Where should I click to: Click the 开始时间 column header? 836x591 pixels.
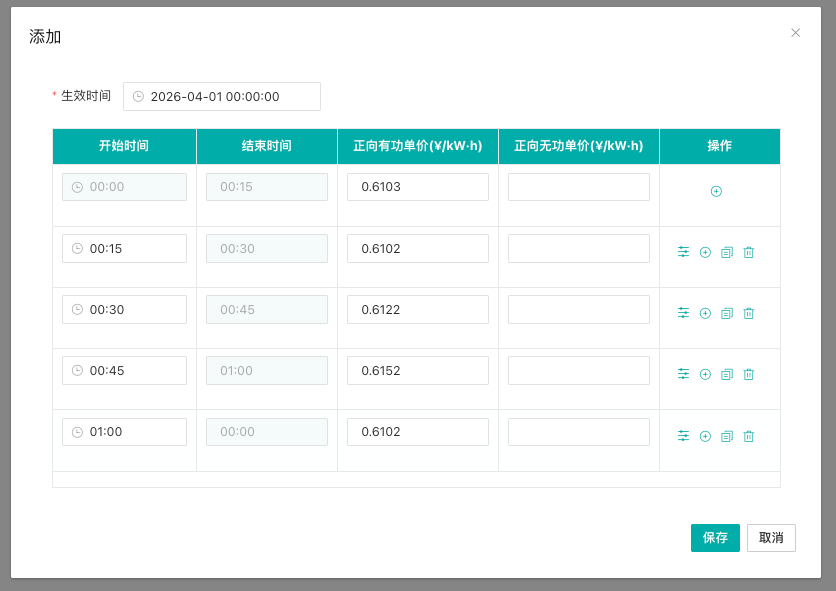point(124,146)
